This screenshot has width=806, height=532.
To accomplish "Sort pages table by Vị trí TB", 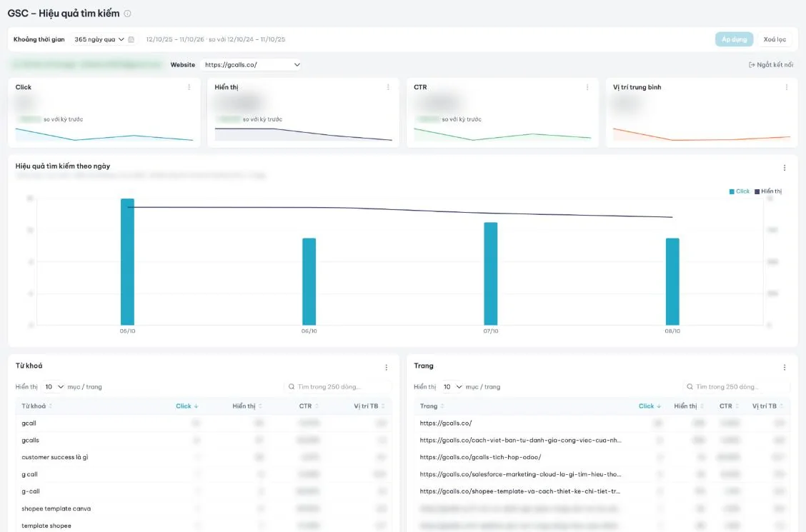I will [767, 406].
